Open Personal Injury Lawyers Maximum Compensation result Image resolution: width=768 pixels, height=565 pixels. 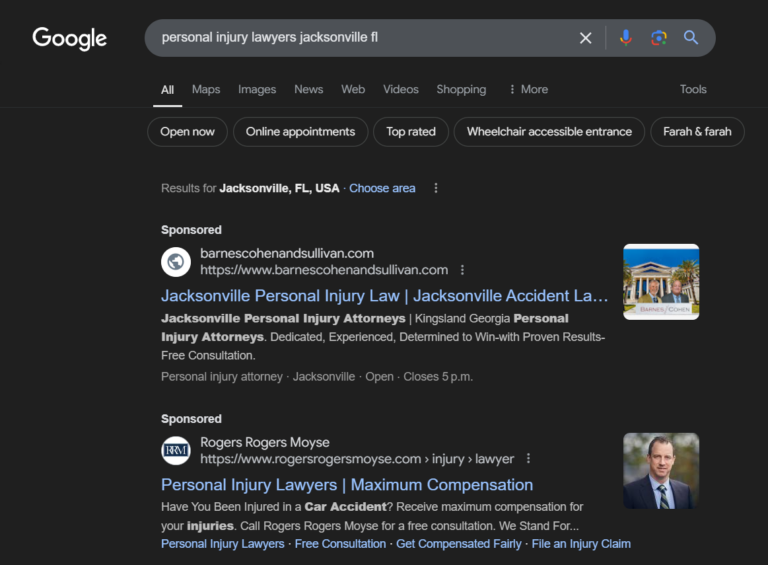(x=347, y=485)
